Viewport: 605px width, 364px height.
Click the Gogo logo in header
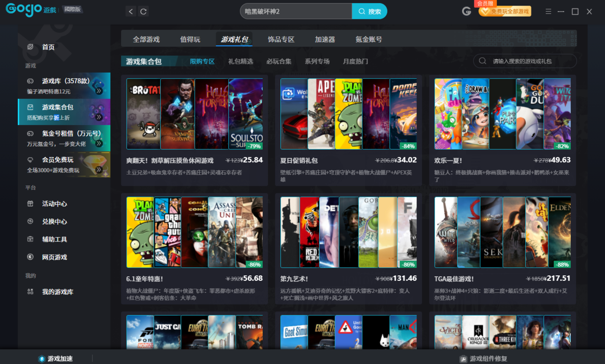click(24, 10)
